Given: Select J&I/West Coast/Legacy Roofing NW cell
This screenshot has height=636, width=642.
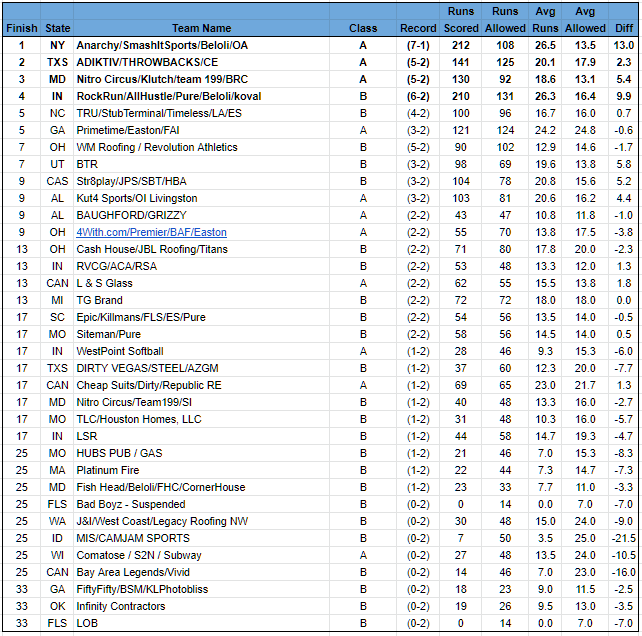Looking at the screenshot, I should [x=201, y=521].
